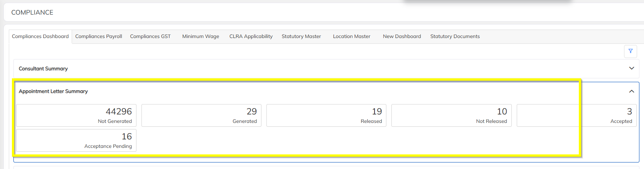Click the Consultant Summary heading
644x169 pixels.
(x=43, y=69)
